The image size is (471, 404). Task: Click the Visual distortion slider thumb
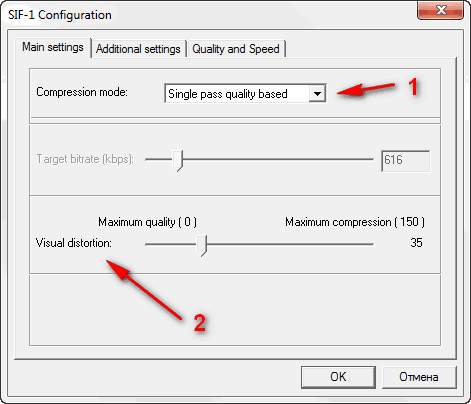201,246
